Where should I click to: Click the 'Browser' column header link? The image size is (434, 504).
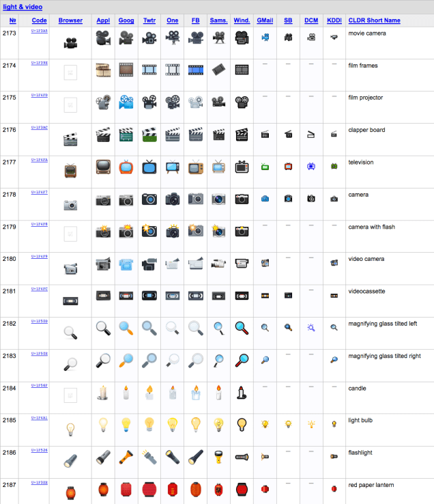pyautogui.click(x=70, y=20)
